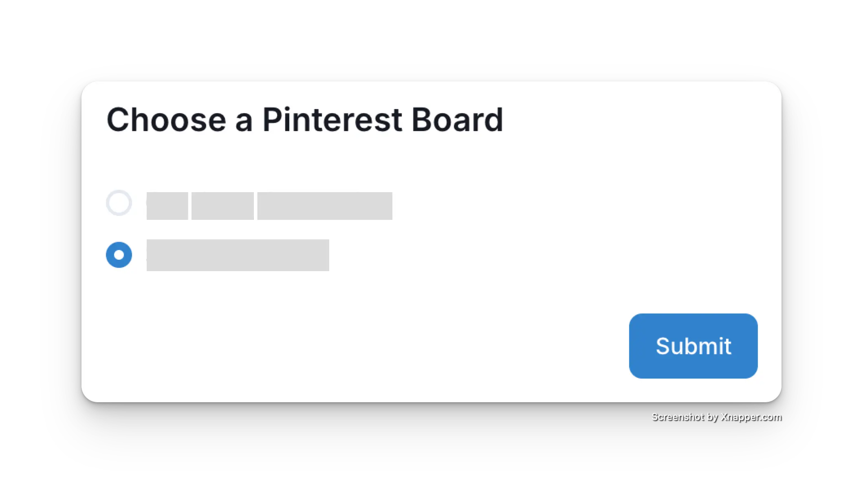Click the gray placeholder bar beside selected radio
The image size is (863, 504).
coord(237,255)
